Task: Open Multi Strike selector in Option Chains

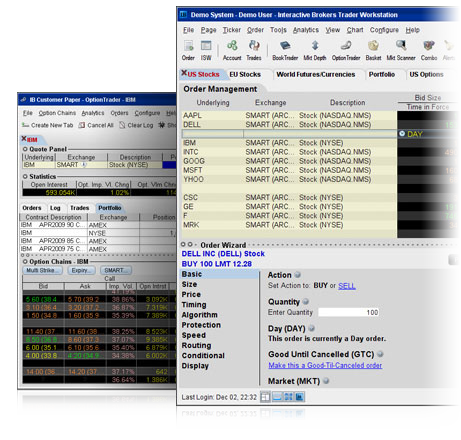Action: [42, 270]
